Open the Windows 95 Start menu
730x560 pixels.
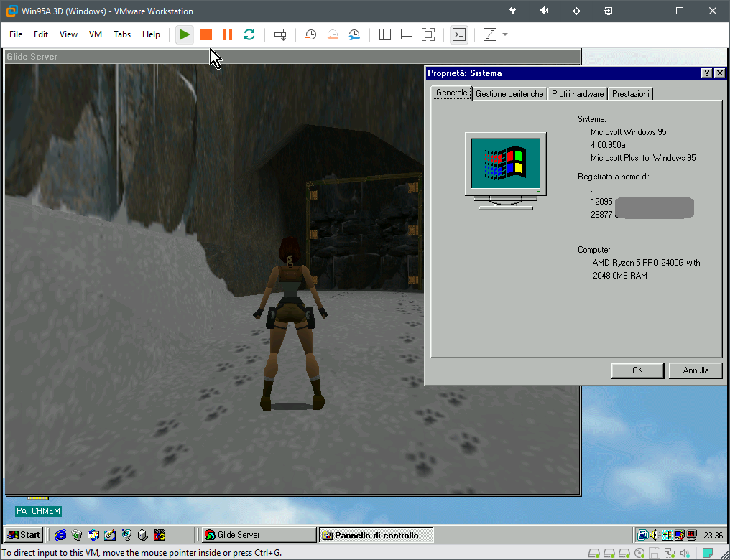tap(24, 535)
